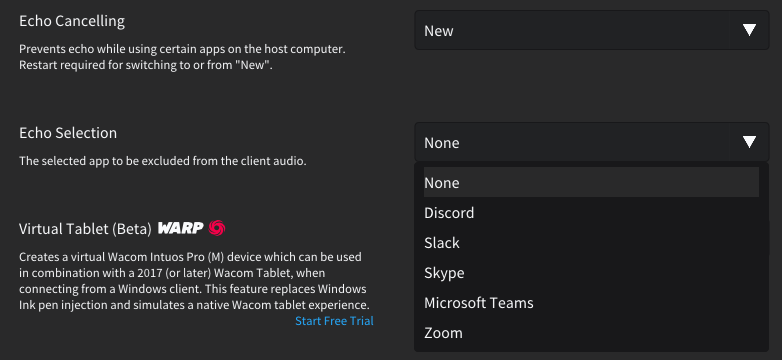Click the red swirl Warp icon

217,228
